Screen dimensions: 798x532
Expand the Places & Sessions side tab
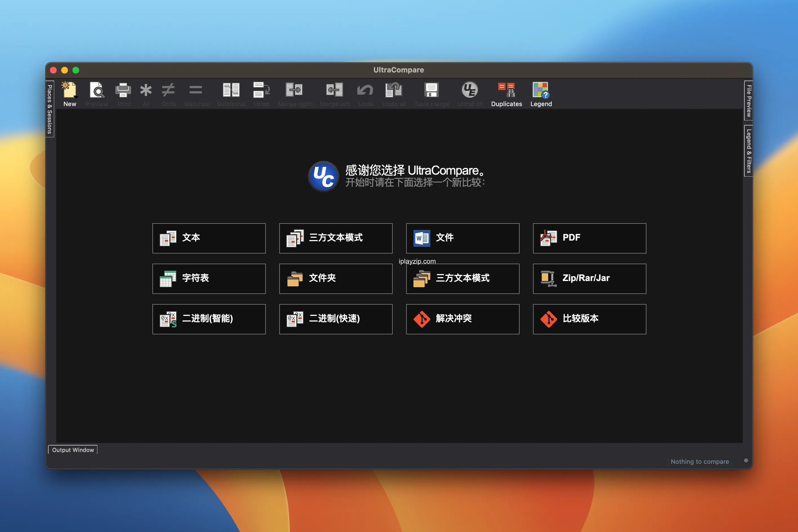click(x=50, y=109)
